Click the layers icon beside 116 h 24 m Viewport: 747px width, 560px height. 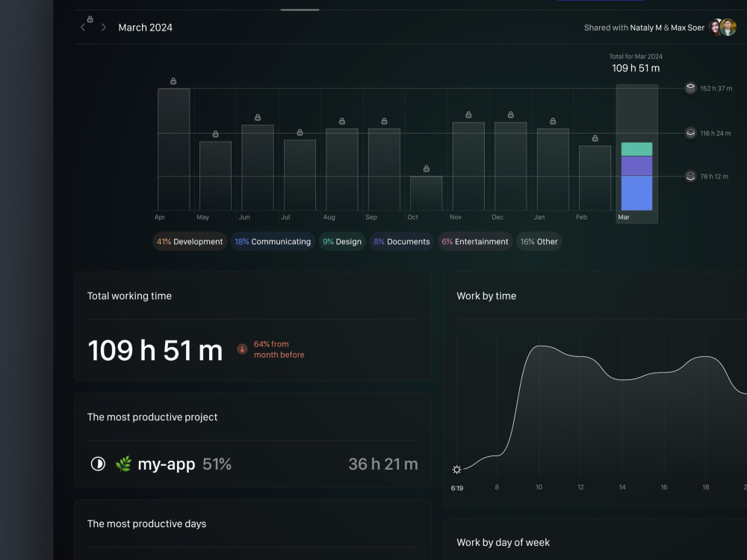pyautogui.click(x=690, y=133)
